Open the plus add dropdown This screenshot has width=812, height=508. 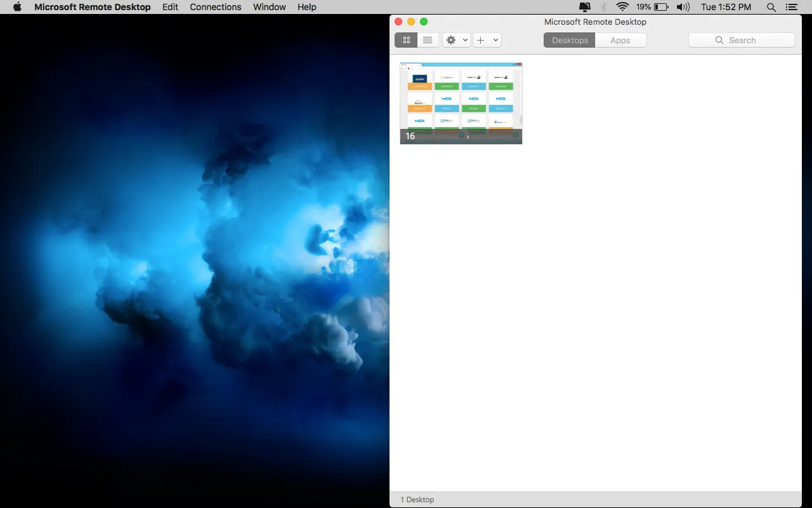[x=487, y=40]
